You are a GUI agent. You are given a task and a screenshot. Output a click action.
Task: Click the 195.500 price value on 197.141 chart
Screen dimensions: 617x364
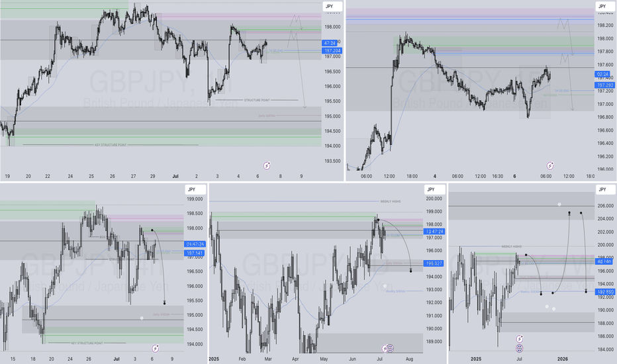pos(195,300)
